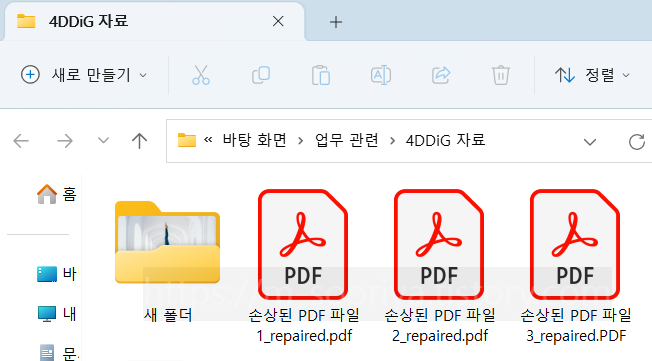Select documents item 문 in sidebar
This screenshot has height=361, width=652.
(58, 352)
